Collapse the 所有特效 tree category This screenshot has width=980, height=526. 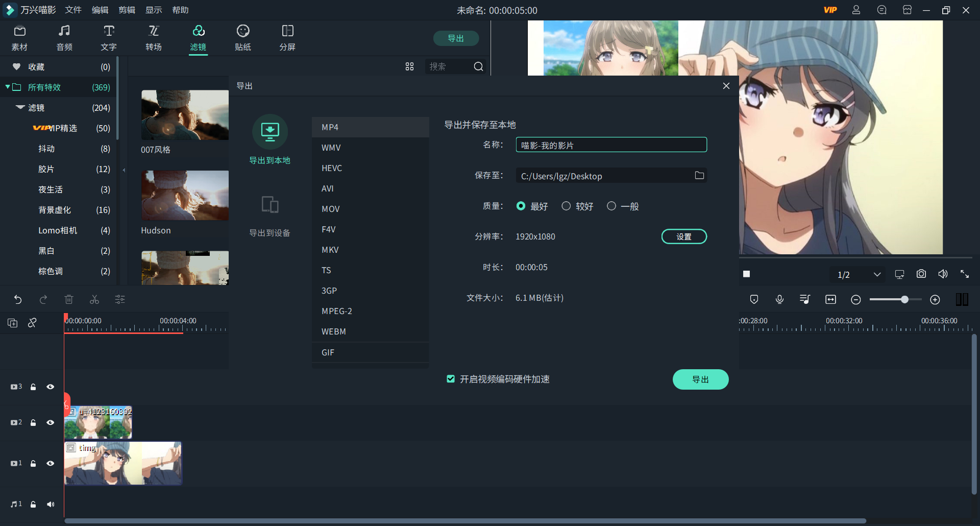(8, 87)
